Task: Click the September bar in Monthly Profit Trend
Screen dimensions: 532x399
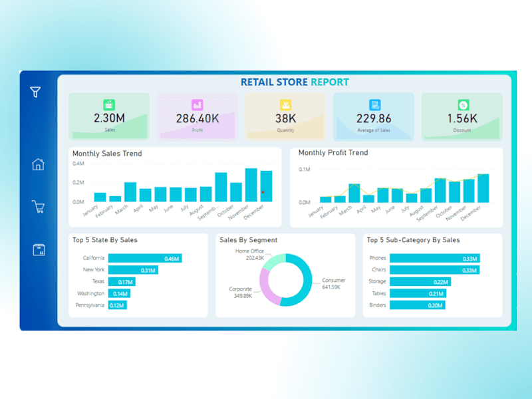Action: pyautogui.click(x=440, y=190)
